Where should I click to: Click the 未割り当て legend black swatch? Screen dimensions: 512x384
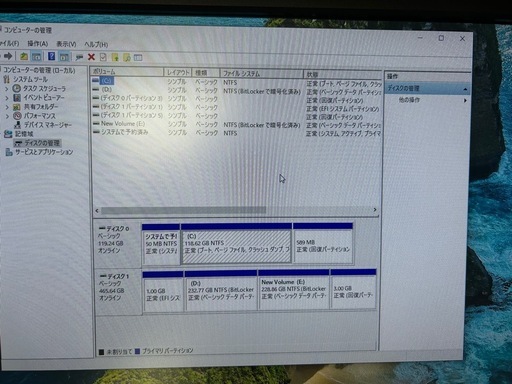coord(102,352)
